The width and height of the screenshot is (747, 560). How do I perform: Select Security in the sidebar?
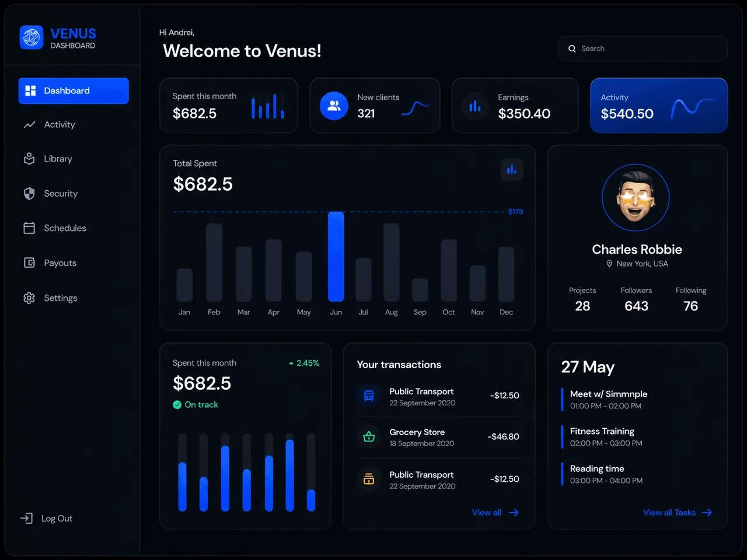pyautogui.click(x=51, y=194)
